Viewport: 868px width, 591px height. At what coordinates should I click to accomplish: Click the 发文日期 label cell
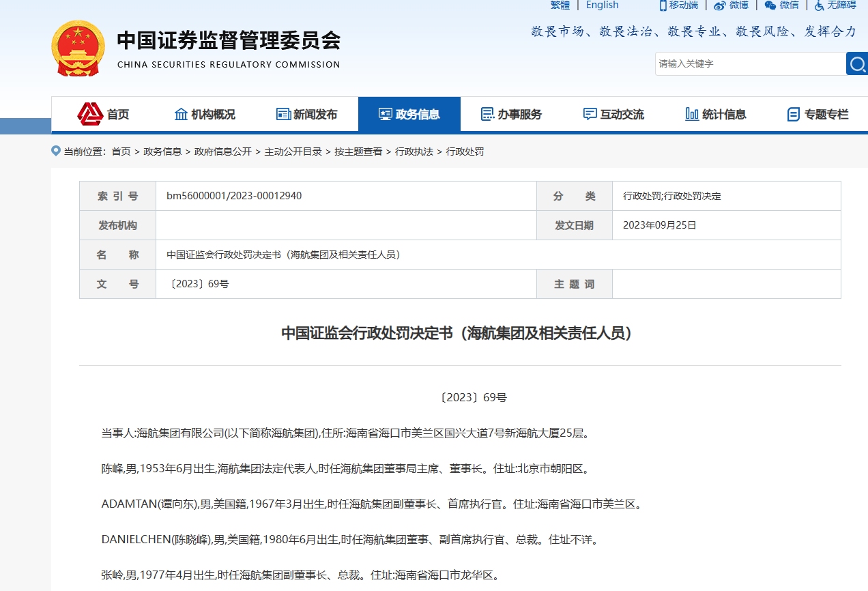575,225
